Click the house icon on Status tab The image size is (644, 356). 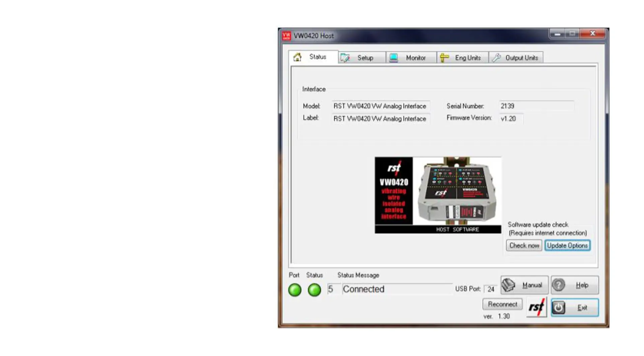(297, 57)
